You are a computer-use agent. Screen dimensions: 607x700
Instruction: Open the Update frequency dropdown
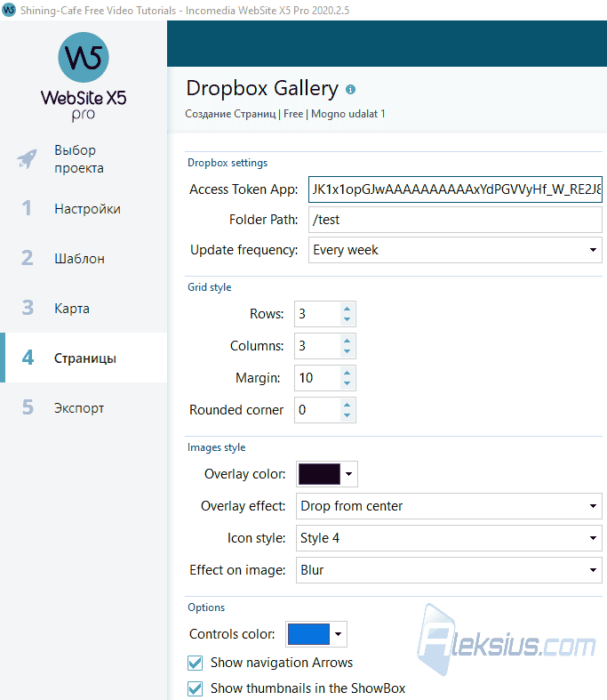(455, 250)
